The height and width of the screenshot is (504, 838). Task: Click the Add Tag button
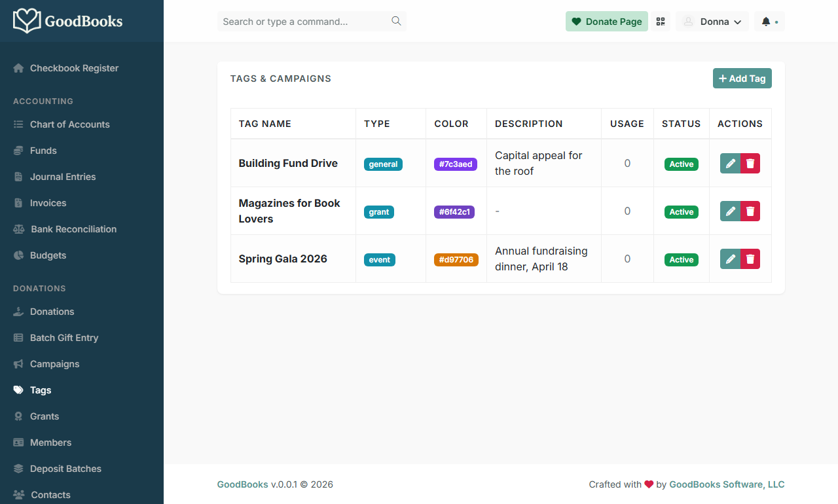point(742,79)
